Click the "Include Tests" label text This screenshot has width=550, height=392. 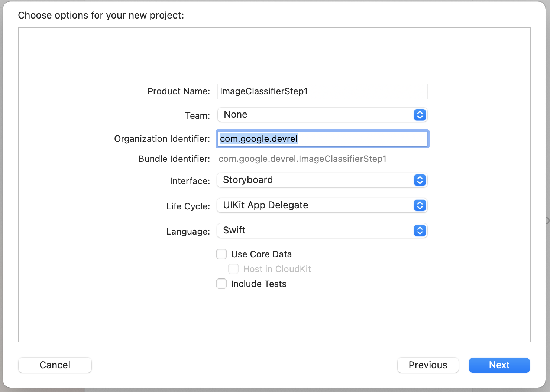click(259, 284)
